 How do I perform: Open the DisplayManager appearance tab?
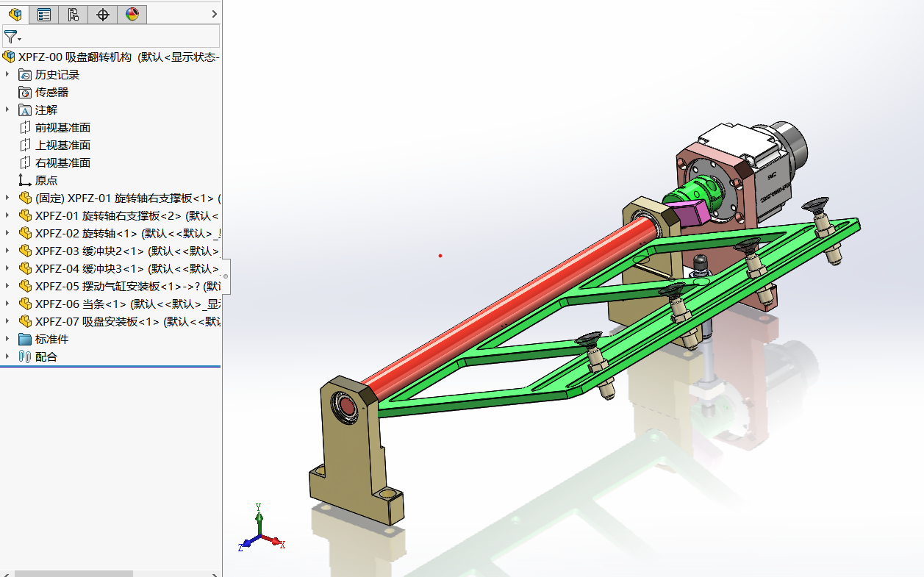point(132,14)
